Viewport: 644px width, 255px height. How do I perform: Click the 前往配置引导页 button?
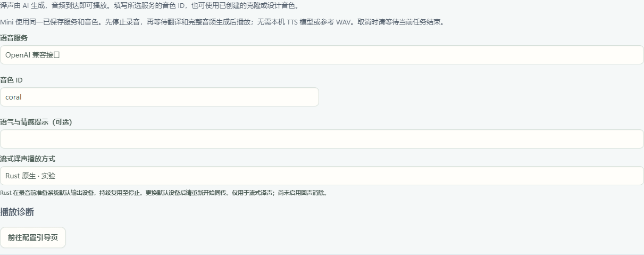(33, 237)
